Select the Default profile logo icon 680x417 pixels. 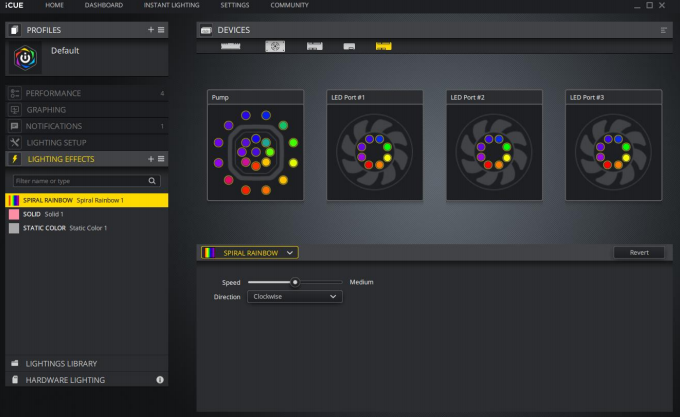pos(25,57)
